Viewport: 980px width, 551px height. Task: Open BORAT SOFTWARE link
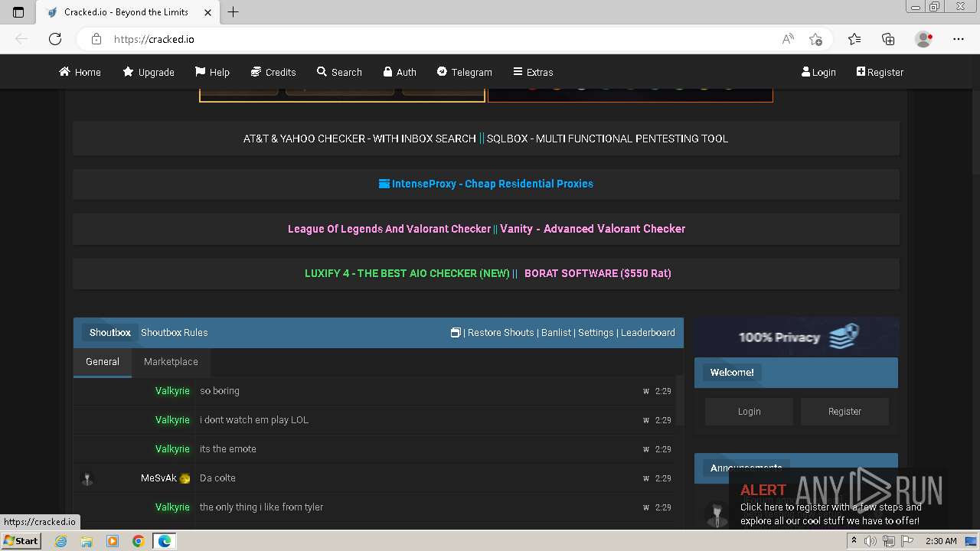click(598, 273)
